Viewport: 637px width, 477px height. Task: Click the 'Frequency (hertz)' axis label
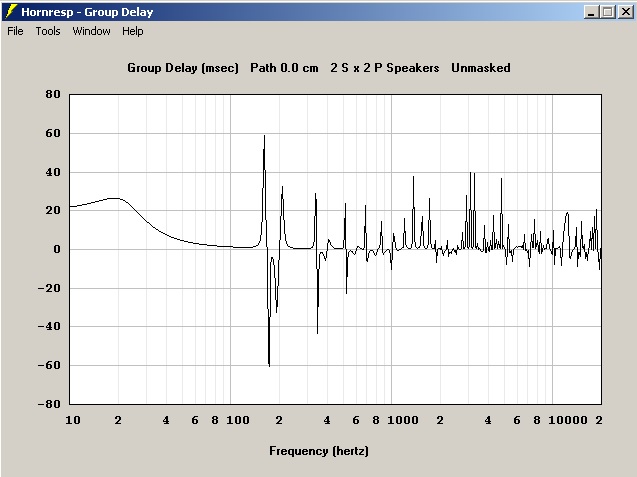click(319, 451)
